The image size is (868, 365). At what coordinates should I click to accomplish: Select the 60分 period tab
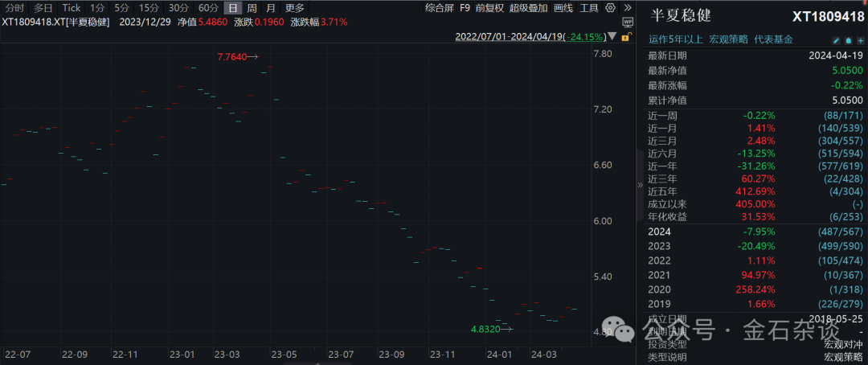(x=207, y=8)
